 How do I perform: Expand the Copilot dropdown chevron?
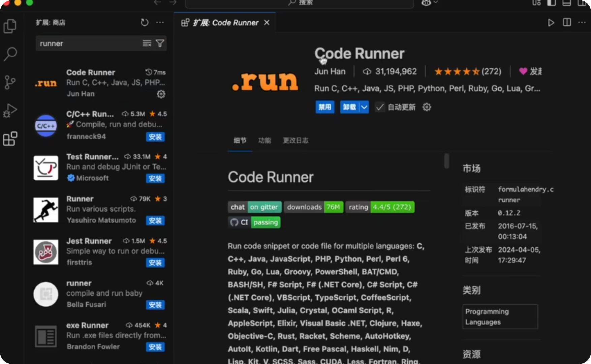436,3
